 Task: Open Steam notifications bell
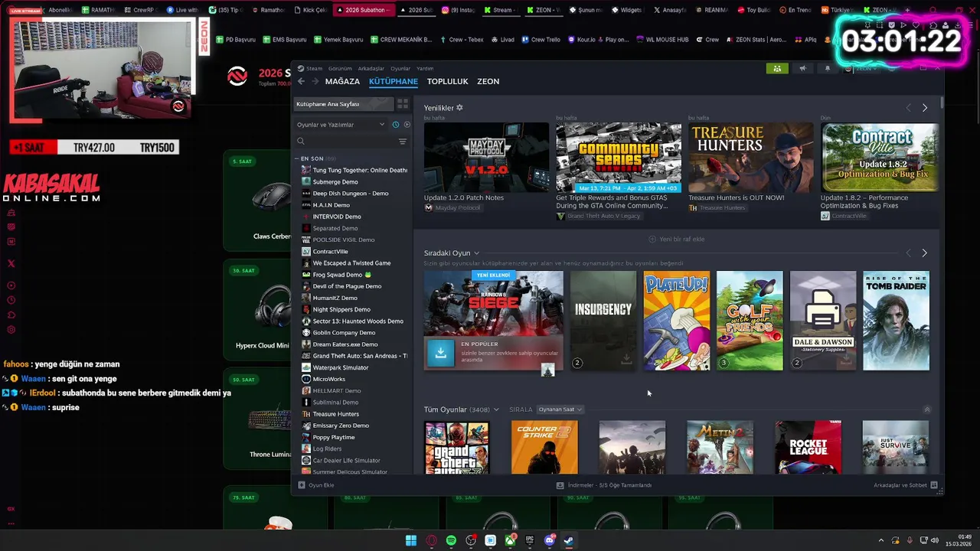(x=827, y=68)
